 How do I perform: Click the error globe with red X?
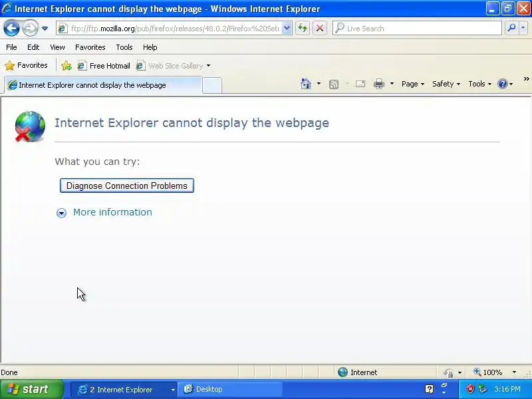(30, 126)
